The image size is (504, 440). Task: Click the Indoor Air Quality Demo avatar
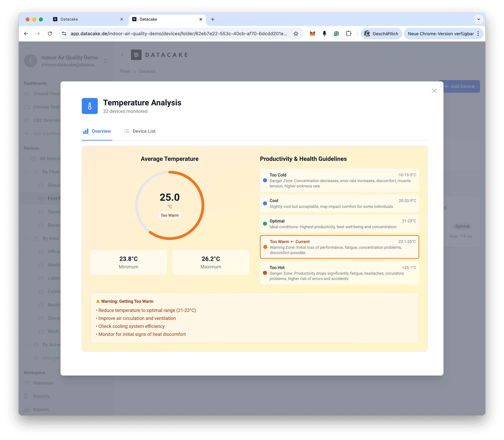point(30,61)
